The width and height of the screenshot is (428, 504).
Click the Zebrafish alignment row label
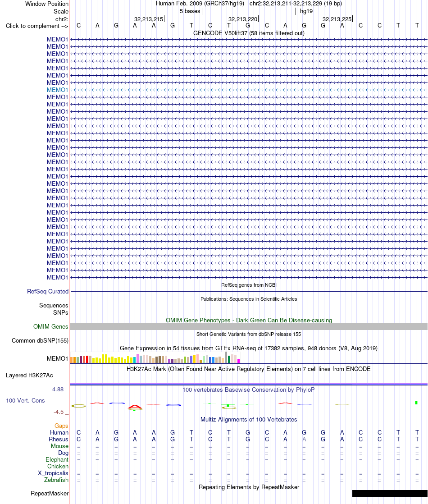click(x=56, y=480)
